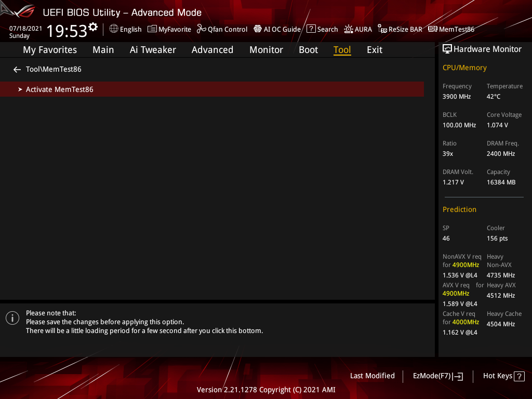Launch the AI OC Guide

tap(277, 29)
